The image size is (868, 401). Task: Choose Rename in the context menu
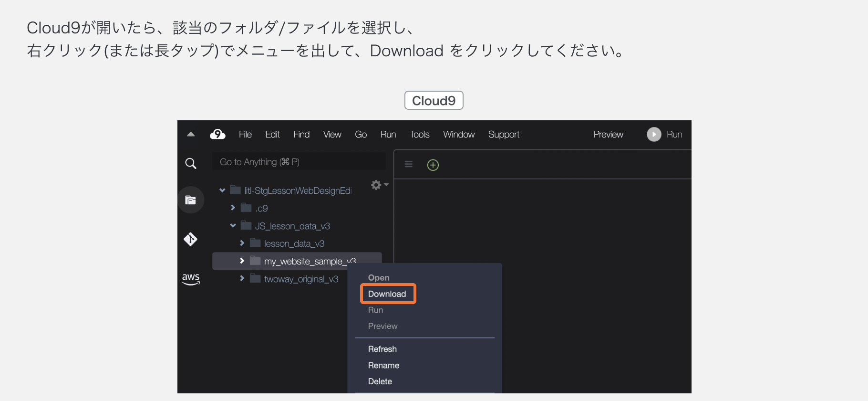point(383,366)
